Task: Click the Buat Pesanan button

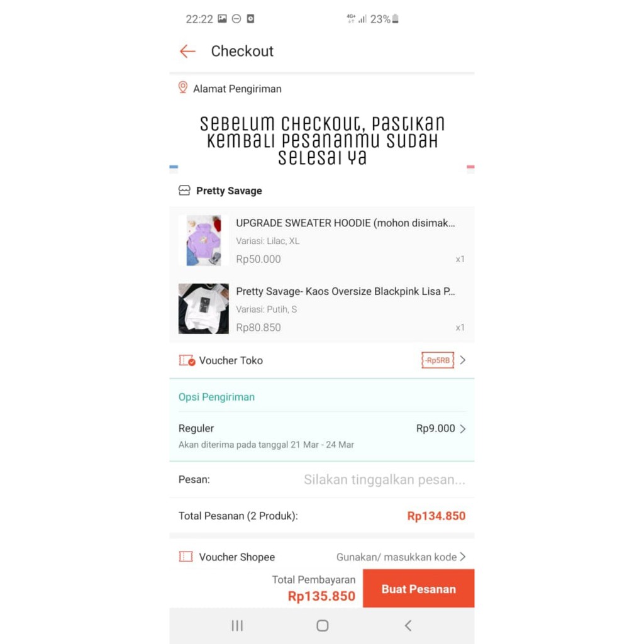Action: point(418,589)
